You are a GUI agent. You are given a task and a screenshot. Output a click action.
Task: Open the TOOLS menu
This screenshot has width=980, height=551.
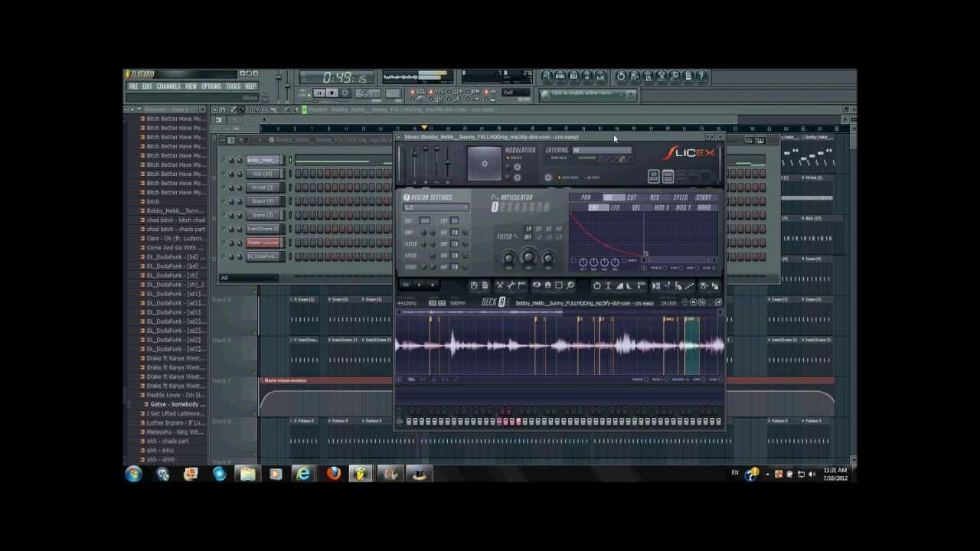pyautogui.click(x=234, y=86)
